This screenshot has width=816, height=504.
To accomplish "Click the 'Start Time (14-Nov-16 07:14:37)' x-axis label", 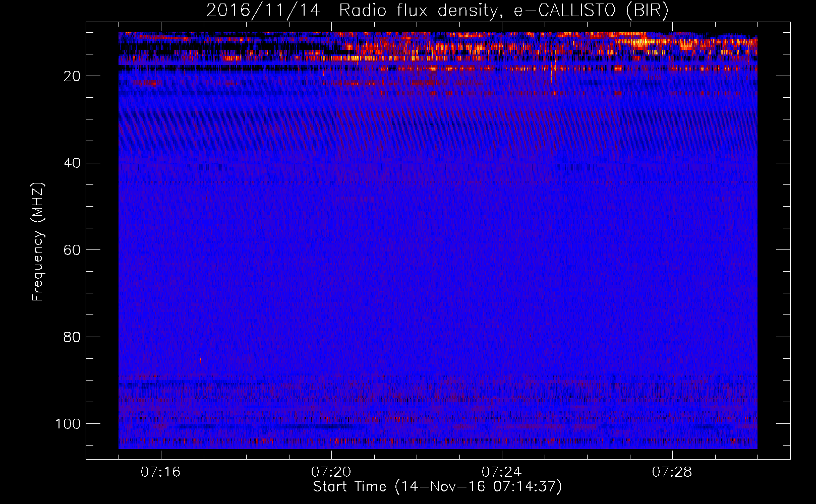I will tap(437, 487).
